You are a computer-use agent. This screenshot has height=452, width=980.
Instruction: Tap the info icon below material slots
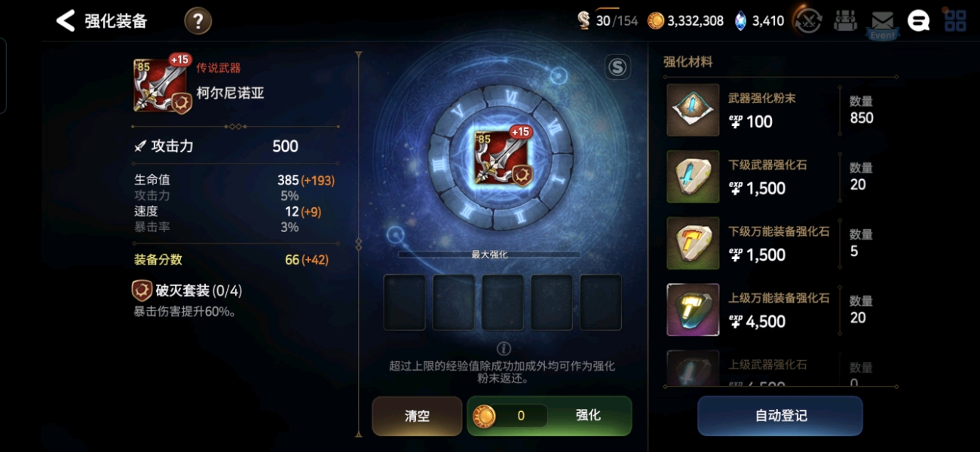[x=504, y=349]
